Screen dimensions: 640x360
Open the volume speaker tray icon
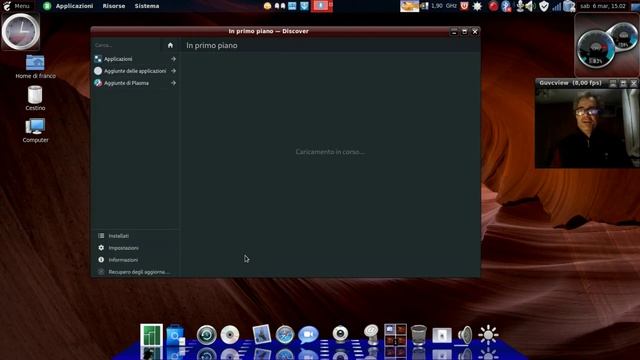[530, 6]
